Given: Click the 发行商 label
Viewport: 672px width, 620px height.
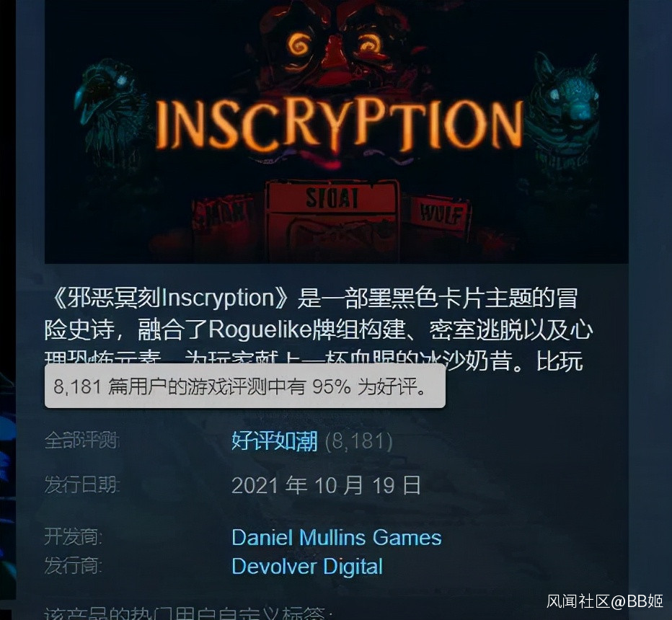Looking at the screenshot, I should pyautogui.click(x=74, y=566).
